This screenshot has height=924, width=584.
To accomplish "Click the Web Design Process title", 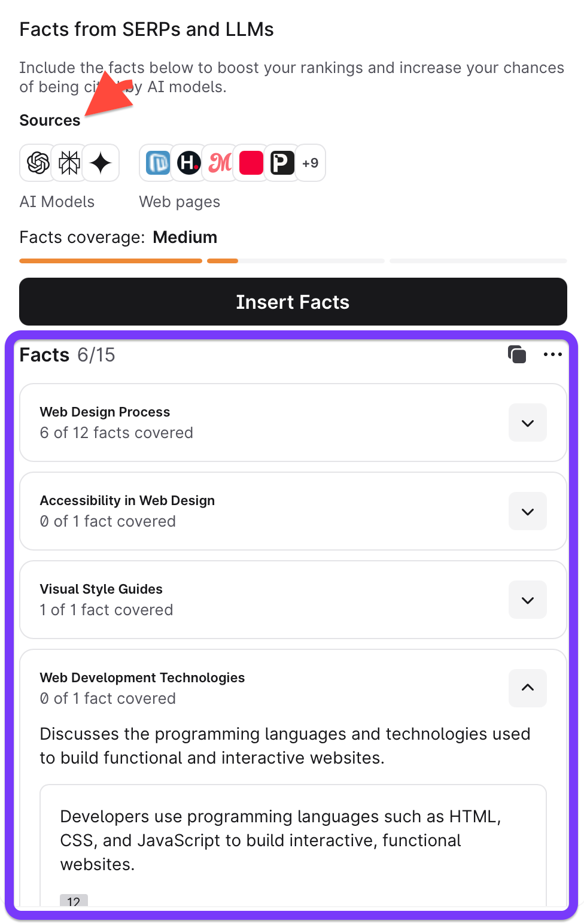I will tap(105, 412).
